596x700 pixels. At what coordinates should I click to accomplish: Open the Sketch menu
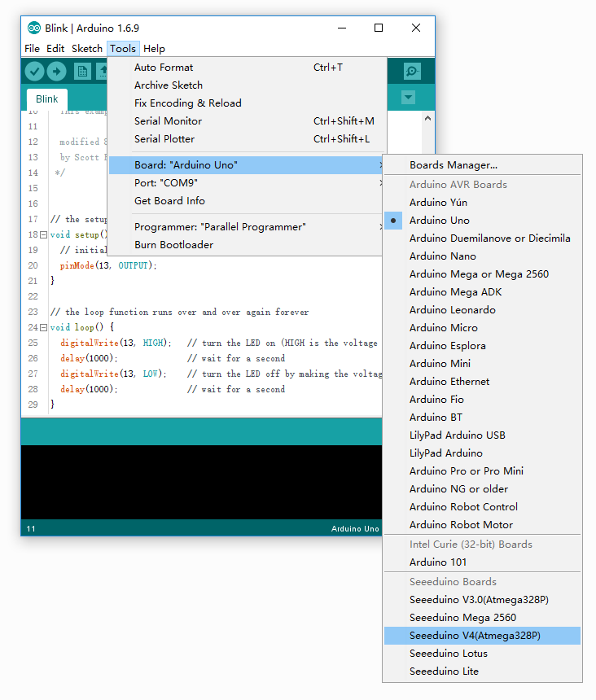tap(87, 49)
